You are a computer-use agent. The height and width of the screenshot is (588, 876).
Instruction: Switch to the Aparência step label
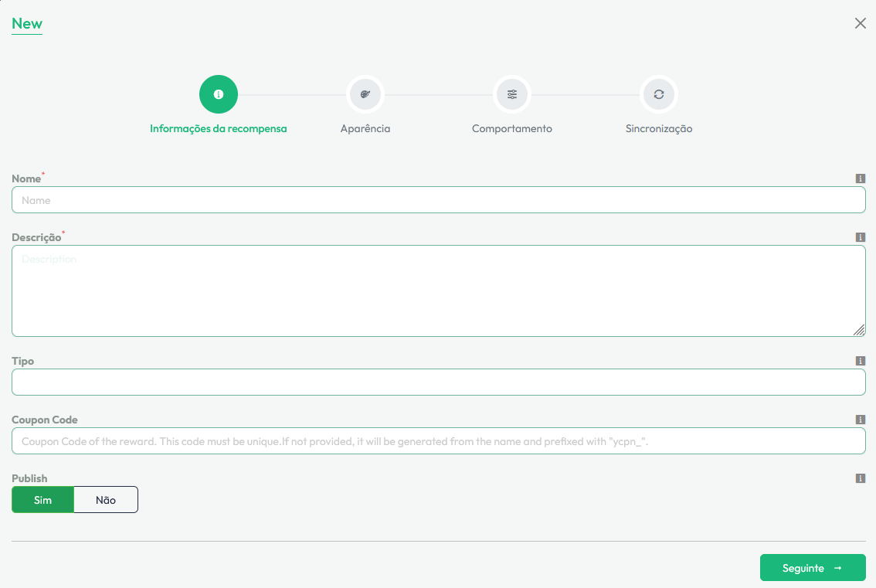365,129
